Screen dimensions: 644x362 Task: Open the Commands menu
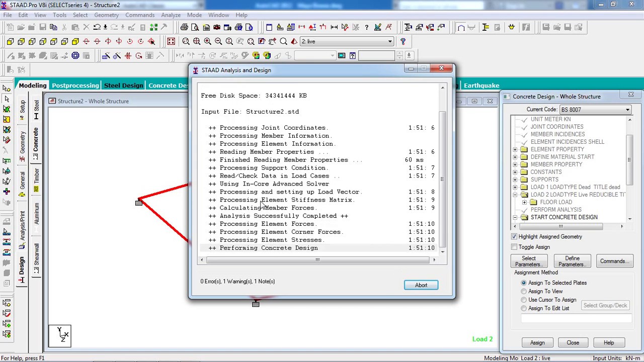140,15
